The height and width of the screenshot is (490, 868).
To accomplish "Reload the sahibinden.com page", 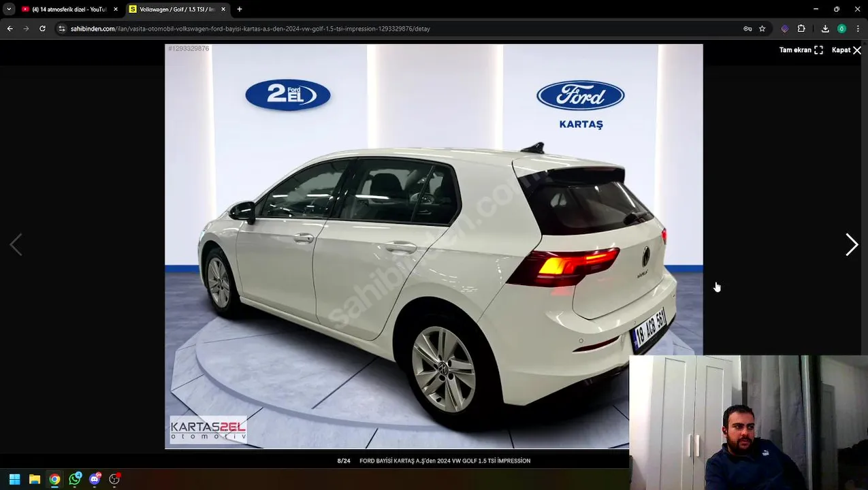I will [42, 29].
